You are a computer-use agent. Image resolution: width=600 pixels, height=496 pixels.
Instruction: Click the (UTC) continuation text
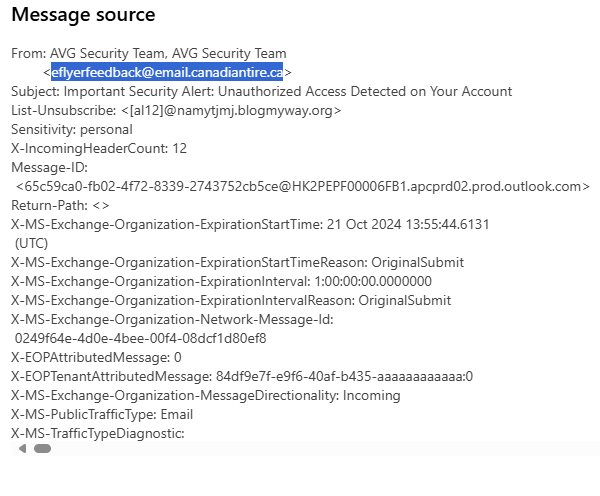[31, 243]
